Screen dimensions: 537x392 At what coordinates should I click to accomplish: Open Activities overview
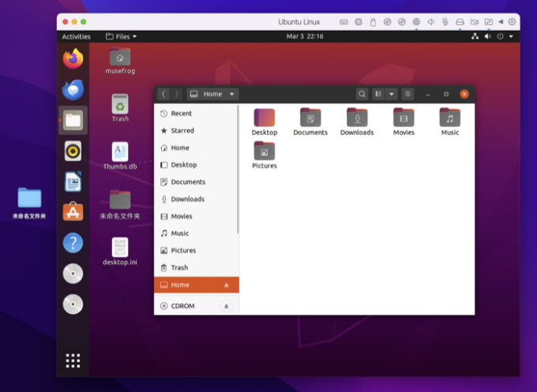pyautogui.click(x=76, y=36)
